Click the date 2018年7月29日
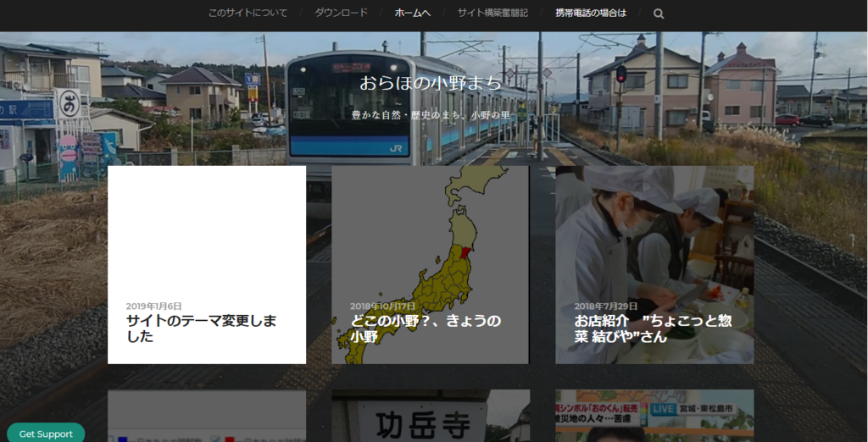 [x=605, y=306]
